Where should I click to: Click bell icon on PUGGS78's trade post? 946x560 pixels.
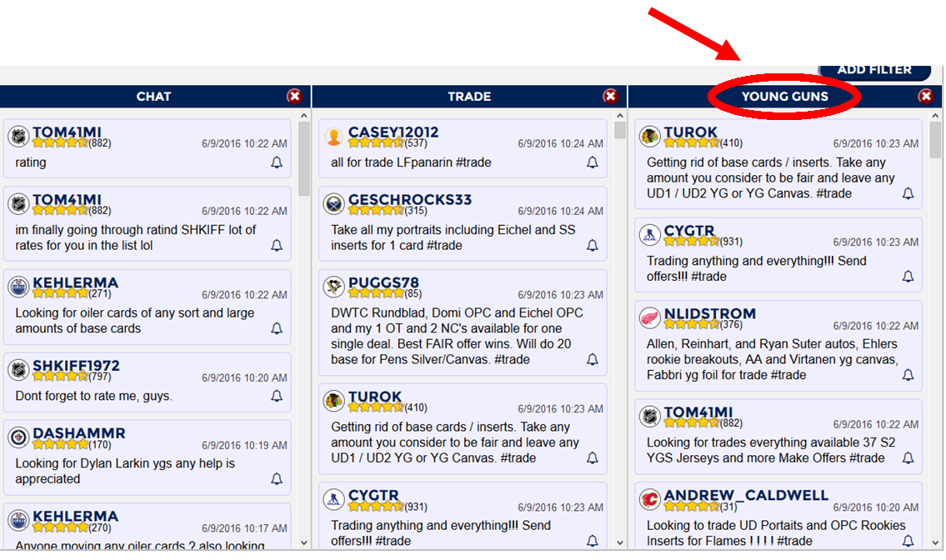pos(593,360)
